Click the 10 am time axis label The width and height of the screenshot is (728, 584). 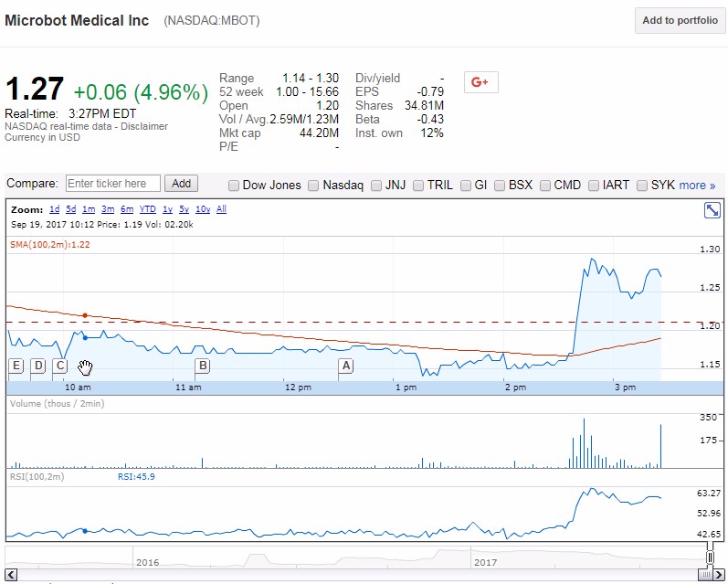tap(78, 388)
